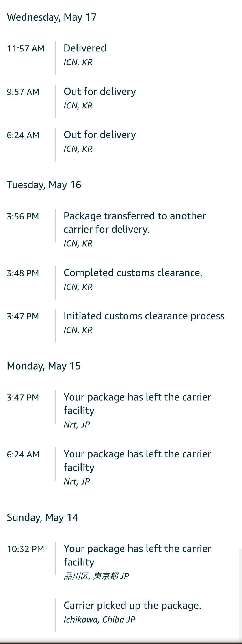
Task: Click the 3:48 PM timestamp
Action: 23,273
